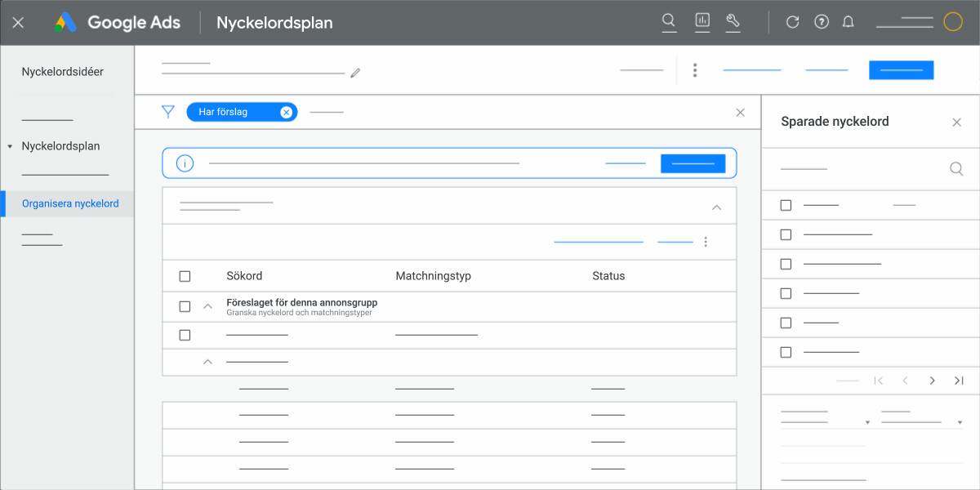Click the blue button in info banner
This screenshot has height=490, width=980.
click(x=693, y=163)
